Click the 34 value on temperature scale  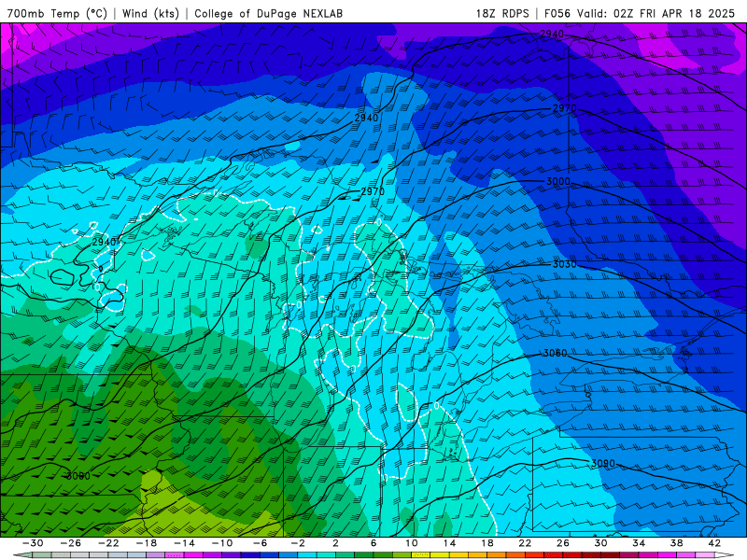[639, 543]
